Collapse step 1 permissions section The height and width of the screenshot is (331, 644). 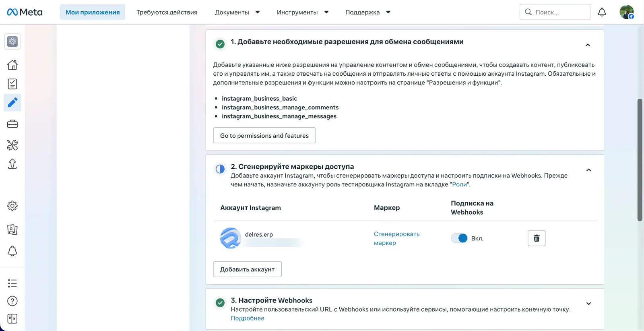(x=588, y=45)
